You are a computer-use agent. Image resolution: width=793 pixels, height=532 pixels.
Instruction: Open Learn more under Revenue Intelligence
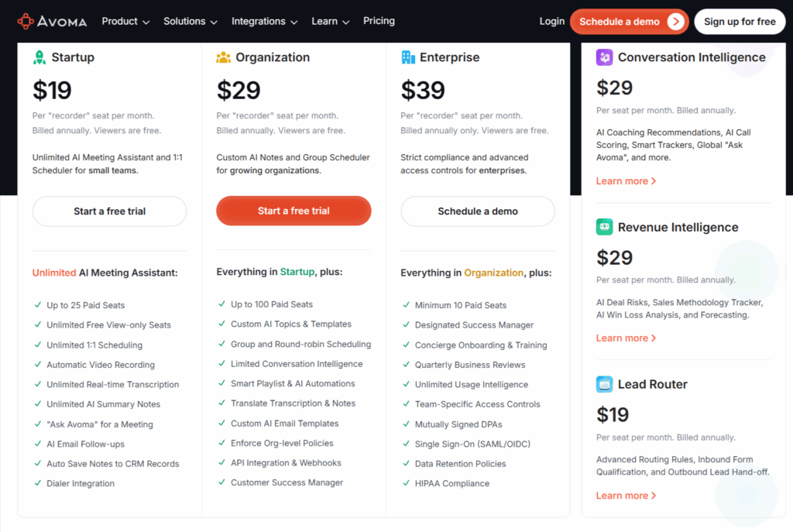[x=626, y=338]
